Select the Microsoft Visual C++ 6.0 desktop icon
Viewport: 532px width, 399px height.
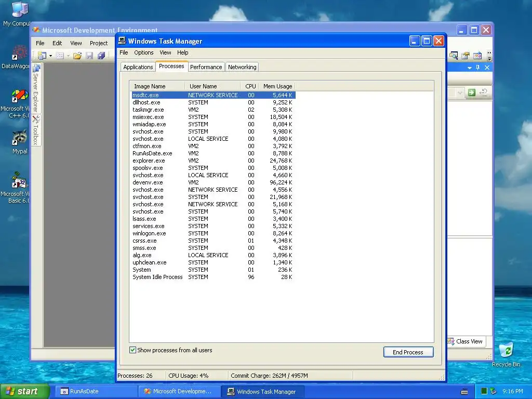coord(15,103)
